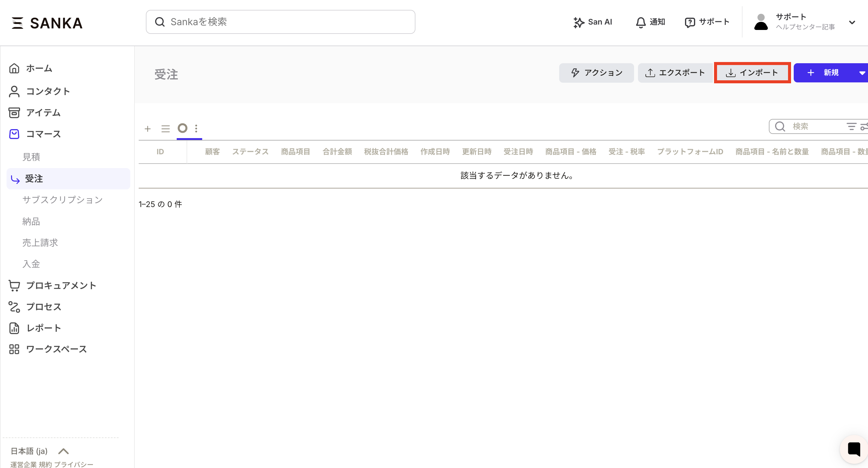
Task: Click the 更新日時 column header
Action: click(x=477, y=152)
